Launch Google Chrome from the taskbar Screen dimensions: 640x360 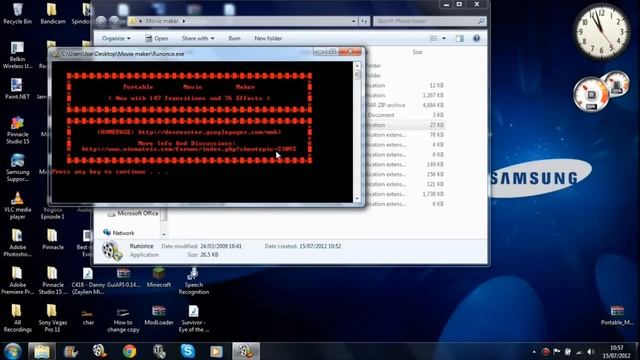[x=129, y=351]
